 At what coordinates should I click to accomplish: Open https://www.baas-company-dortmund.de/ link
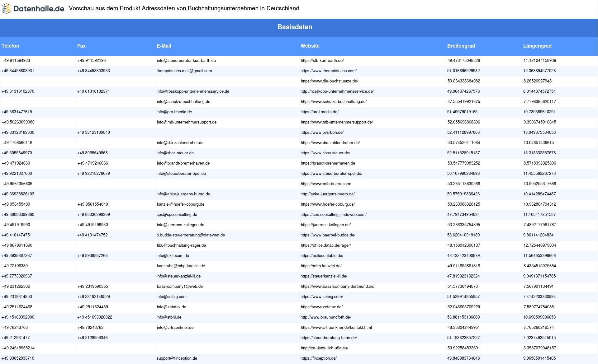pyautogui.click(x=338, y=287)
